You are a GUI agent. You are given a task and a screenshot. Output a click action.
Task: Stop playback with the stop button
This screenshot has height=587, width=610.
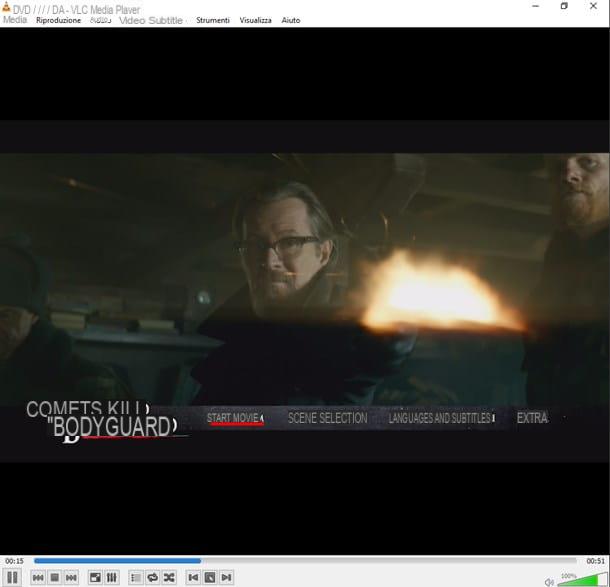click(x=54, y=578)
